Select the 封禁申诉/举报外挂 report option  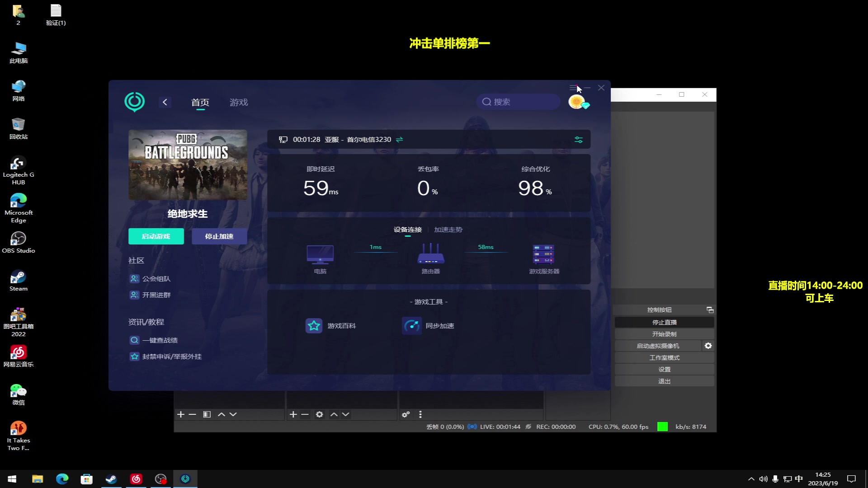(x=172, y=357)
